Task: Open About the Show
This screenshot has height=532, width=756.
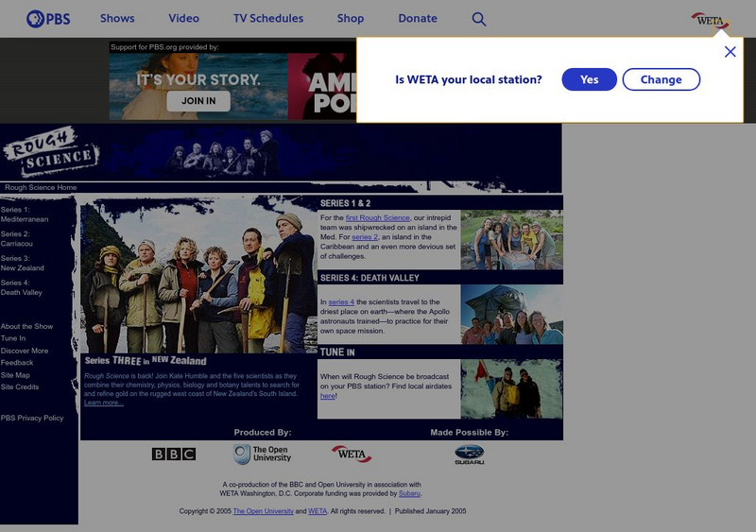Action: [26, 327]
